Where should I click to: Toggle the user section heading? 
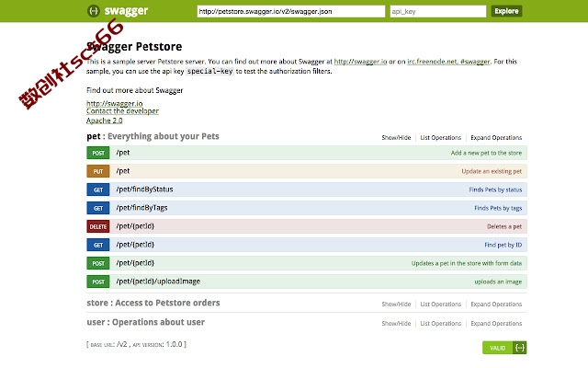tap(145, 322)
